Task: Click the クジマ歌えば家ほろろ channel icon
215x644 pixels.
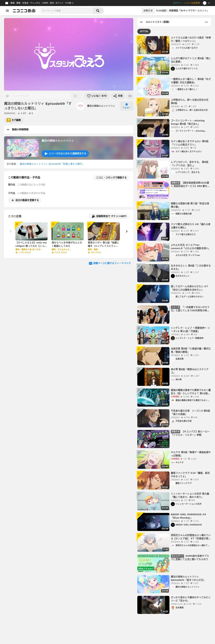Action: coord(173,235)
